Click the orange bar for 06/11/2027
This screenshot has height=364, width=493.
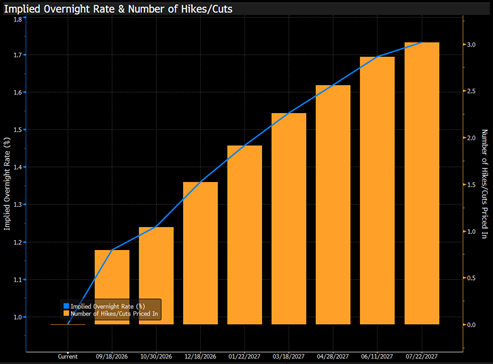377,191
